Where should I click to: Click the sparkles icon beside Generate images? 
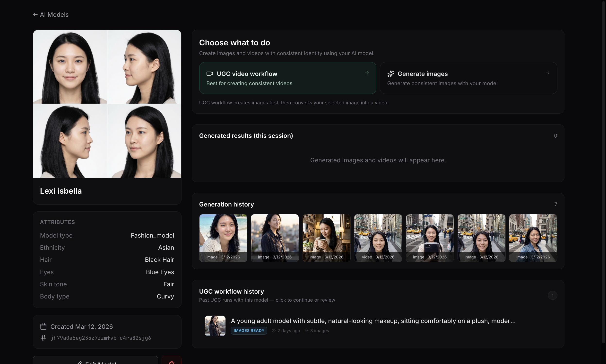(391, 74)
